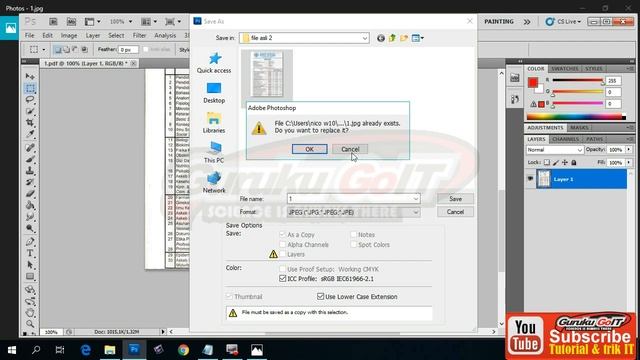Click the go-back arrow in Save As
Viewport: 640px width, 360px height.
[x=381, y=38]
